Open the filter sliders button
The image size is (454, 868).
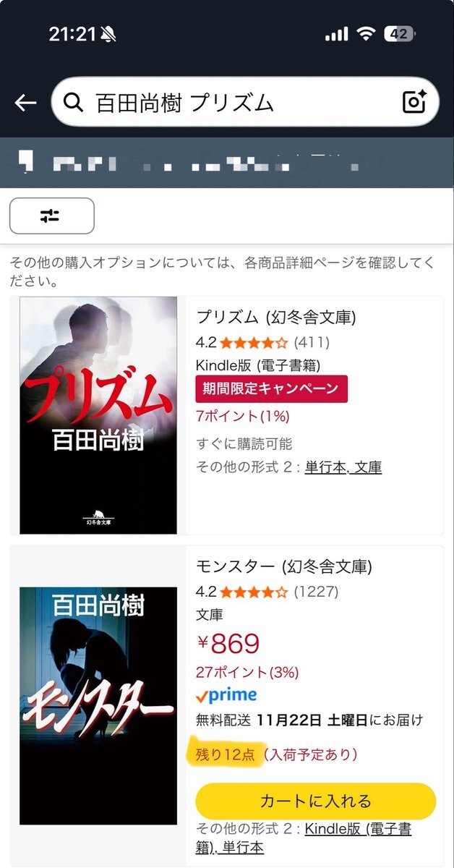(51, 216)
